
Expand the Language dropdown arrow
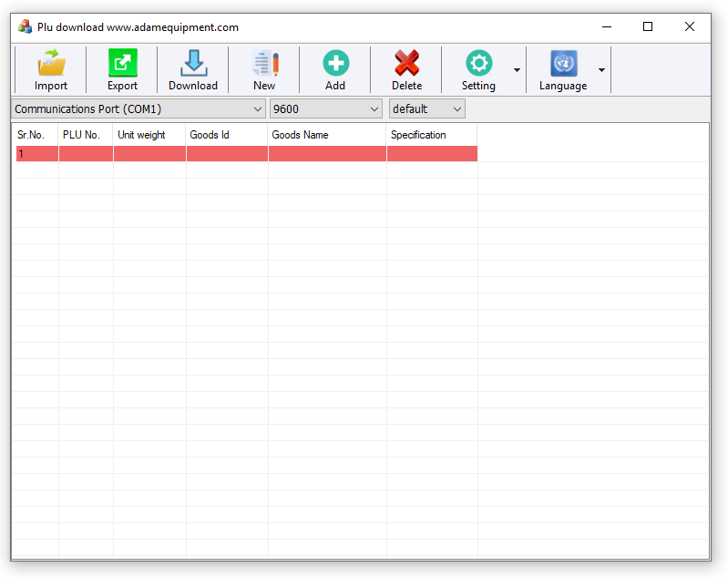click(601, 70)
